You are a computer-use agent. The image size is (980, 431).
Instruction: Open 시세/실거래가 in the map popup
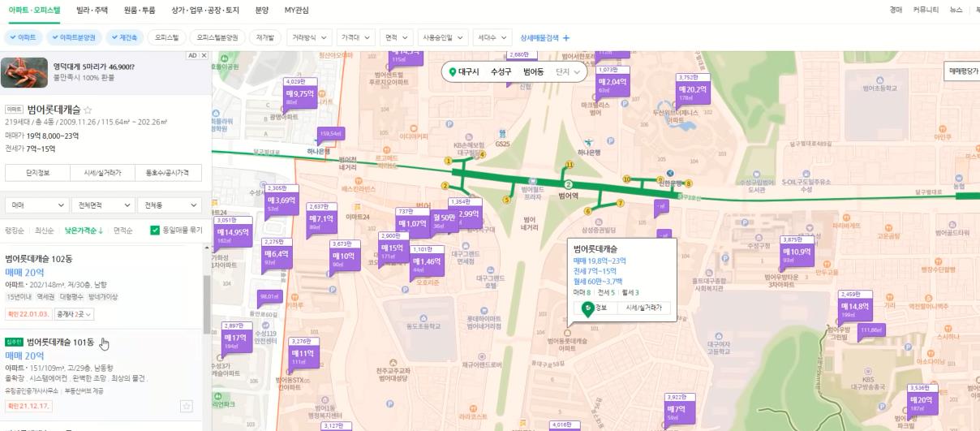coord(644,308)
